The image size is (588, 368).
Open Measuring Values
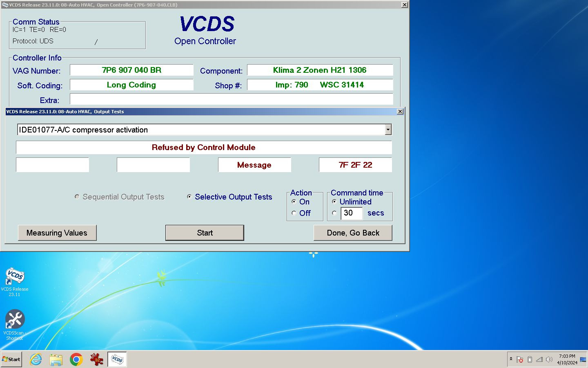pos(57,233)
